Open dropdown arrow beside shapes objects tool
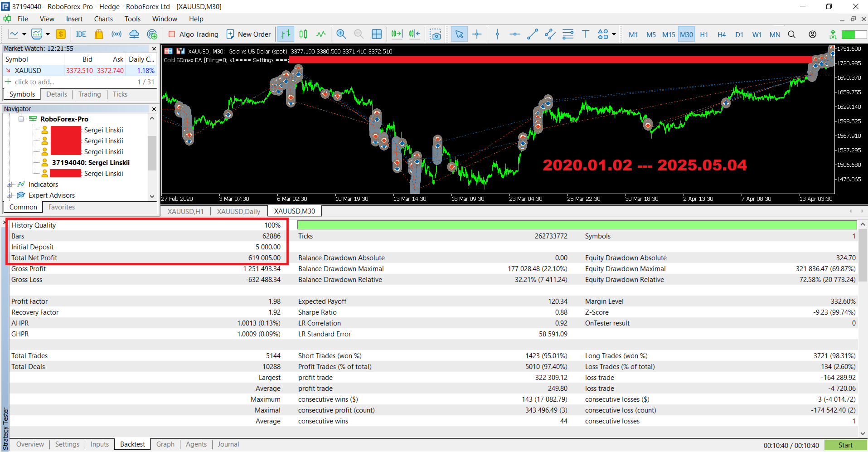Viewport: 868px width, 452px height. click(x=614, y=34)
